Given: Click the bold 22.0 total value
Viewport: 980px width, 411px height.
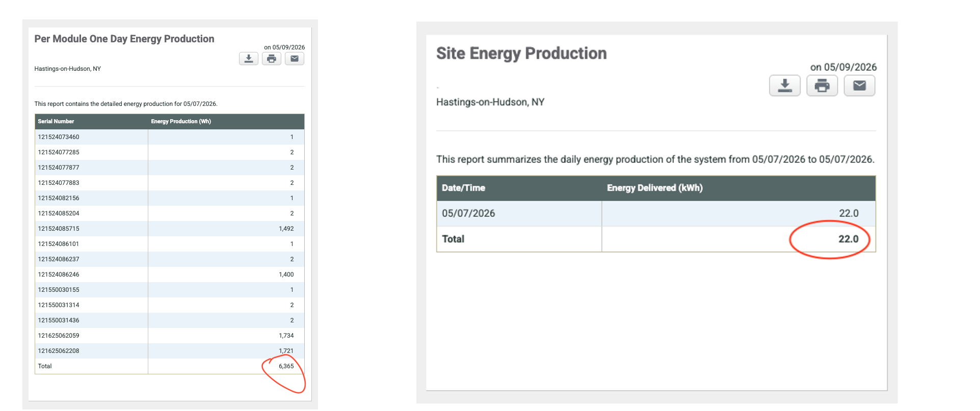Looking at the screenshot, I should coord(849,239).
